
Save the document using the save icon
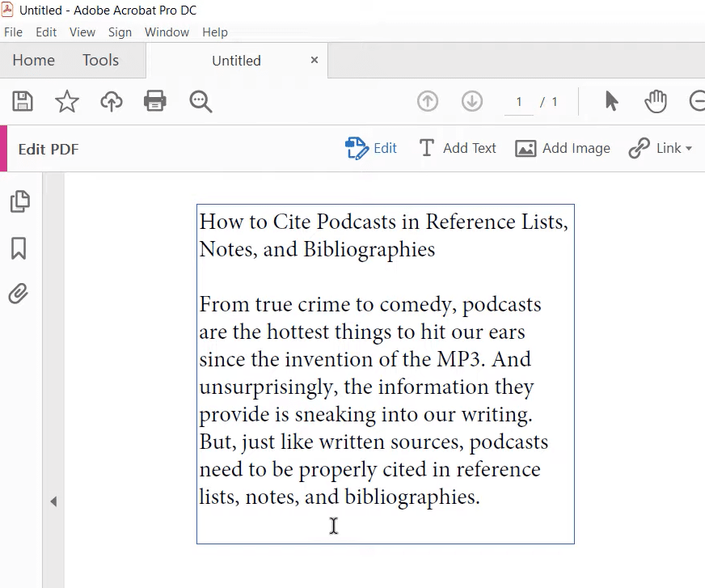point(23,101)
